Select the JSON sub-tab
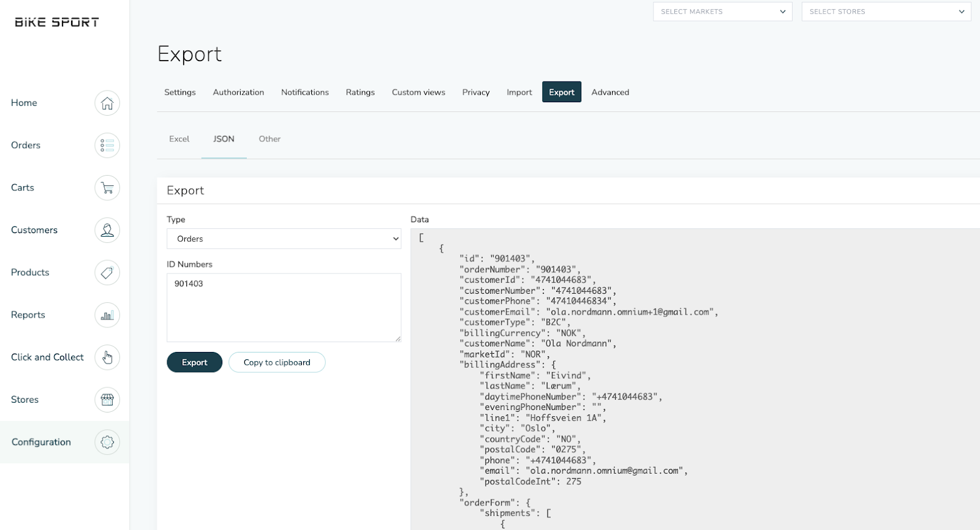This screenshot has width=980, height=530. click(224, 139)
